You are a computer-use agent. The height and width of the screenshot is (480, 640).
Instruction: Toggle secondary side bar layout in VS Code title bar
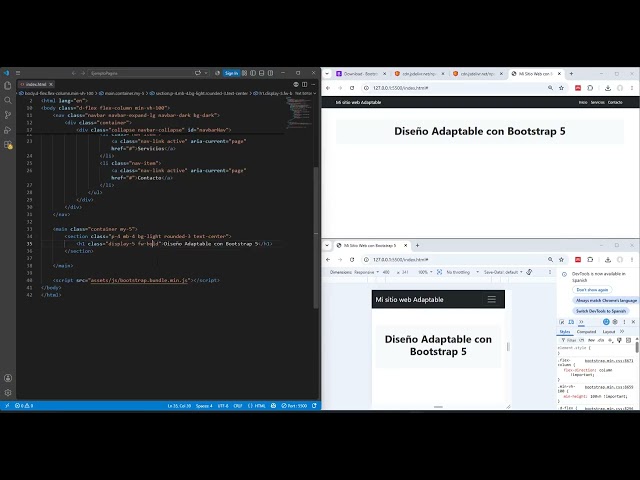click(271, 73)
